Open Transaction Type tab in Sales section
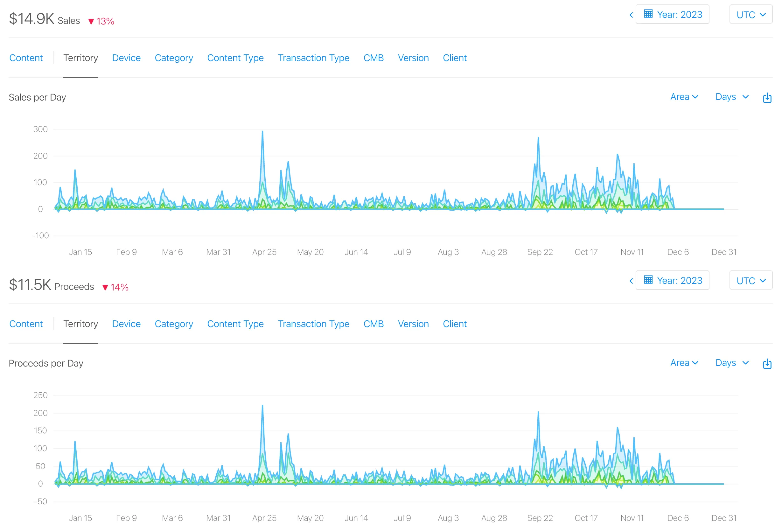This screenshot has width=782, height=532. (313, 58)
